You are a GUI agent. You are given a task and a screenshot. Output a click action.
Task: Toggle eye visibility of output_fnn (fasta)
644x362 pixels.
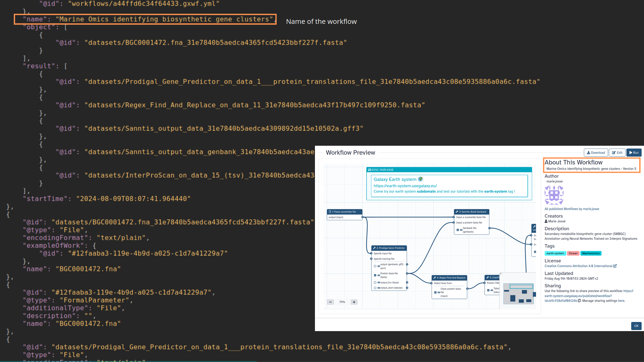[x=378, y=282]
